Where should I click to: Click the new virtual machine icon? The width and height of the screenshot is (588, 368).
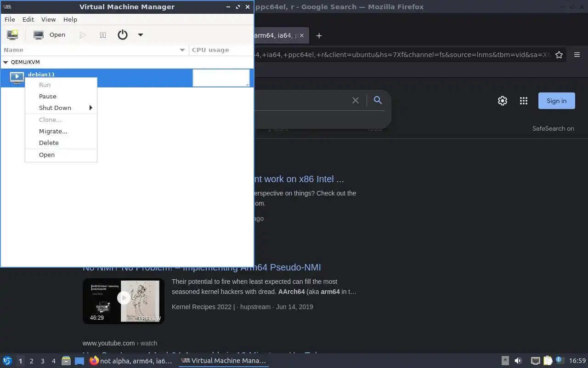pyautogui.click(x=12, y=34)
